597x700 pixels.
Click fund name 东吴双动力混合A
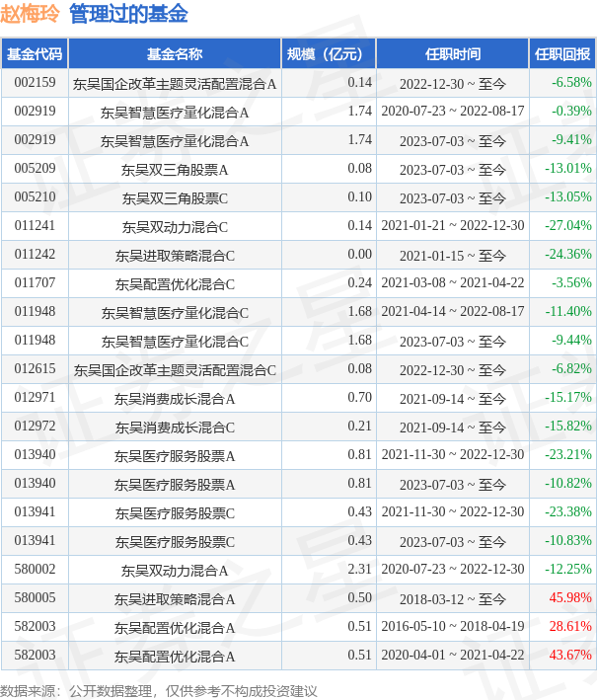click(x=175, y=570)
